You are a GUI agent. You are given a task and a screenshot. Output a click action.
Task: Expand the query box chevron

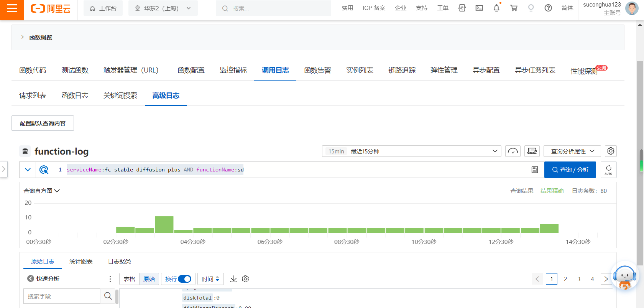(x=28, y=170)
